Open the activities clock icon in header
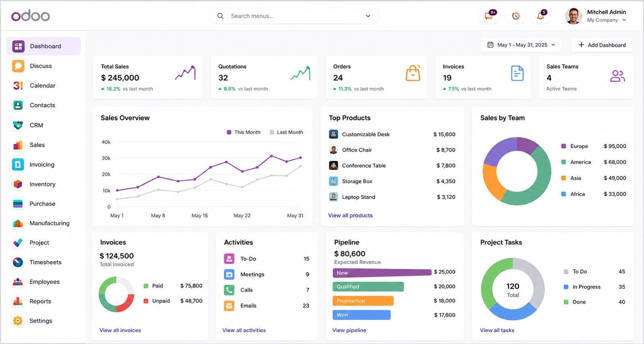 point(516,16)
